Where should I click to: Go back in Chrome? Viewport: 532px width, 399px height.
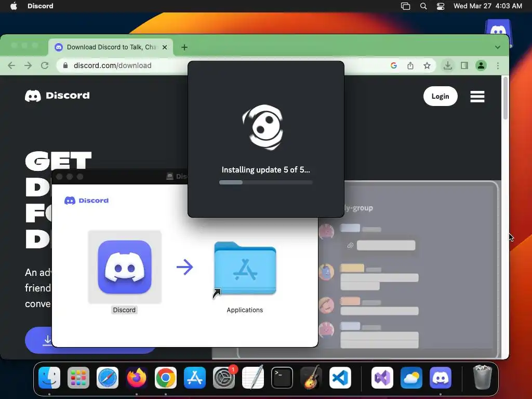pyautogui.click(x=11, y=65)
